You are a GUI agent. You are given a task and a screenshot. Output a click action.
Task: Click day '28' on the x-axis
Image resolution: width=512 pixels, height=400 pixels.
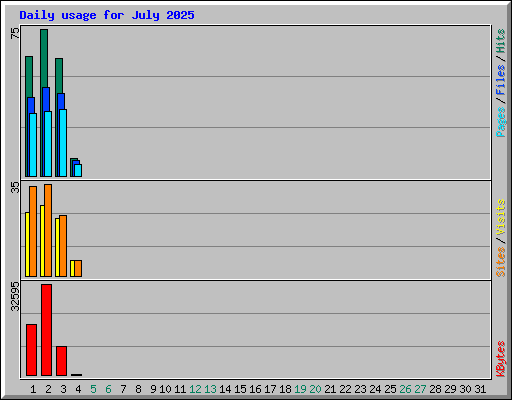pyautogui.click(x=435, y=389)
